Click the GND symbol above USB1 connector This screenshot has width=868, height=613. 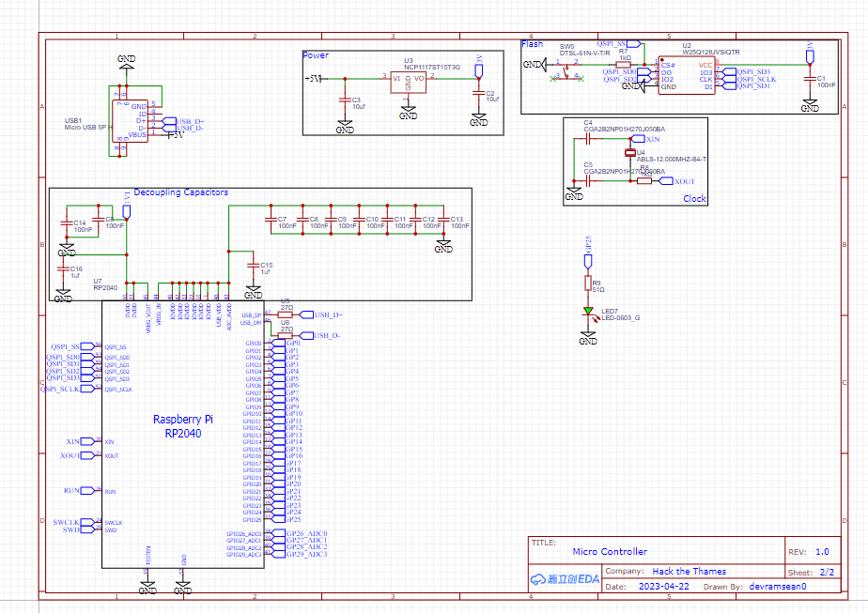(126, 61)
